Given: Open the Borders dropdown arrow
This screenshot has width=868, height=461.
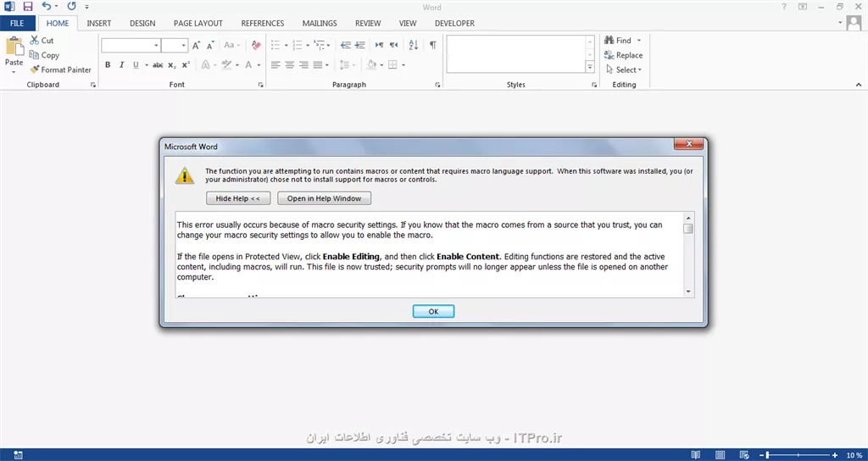Looking at the screenshot, I should [x=403, y=64].
